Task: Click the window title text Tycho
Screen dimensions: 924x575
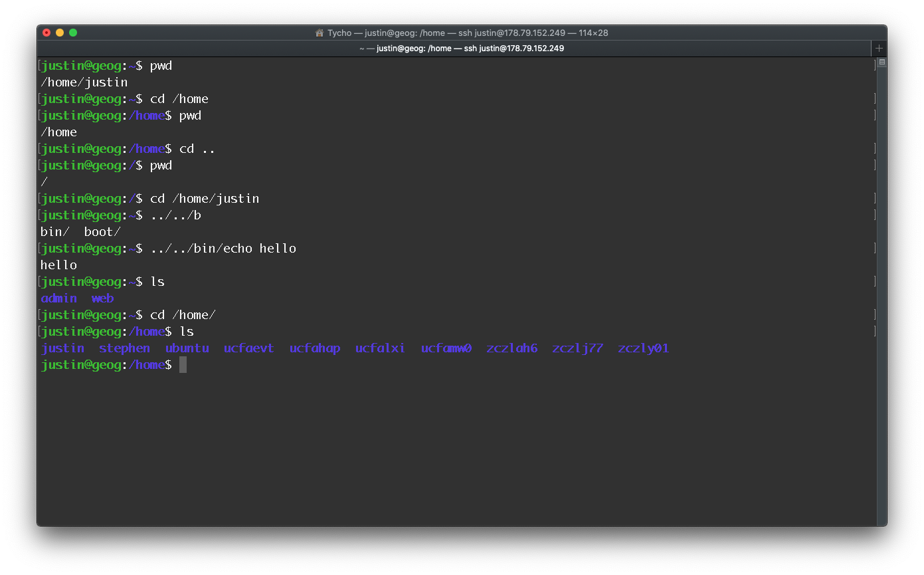Action: (339, 33)
